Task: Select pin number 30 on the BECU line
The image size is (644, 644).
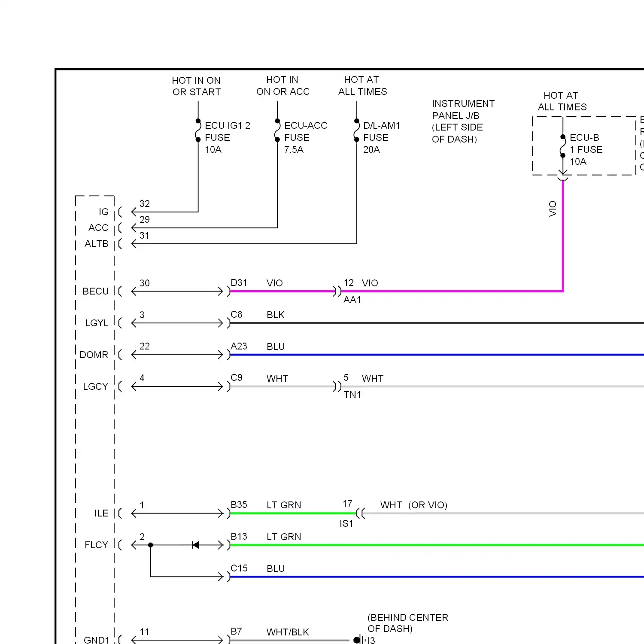Action: 145,283
